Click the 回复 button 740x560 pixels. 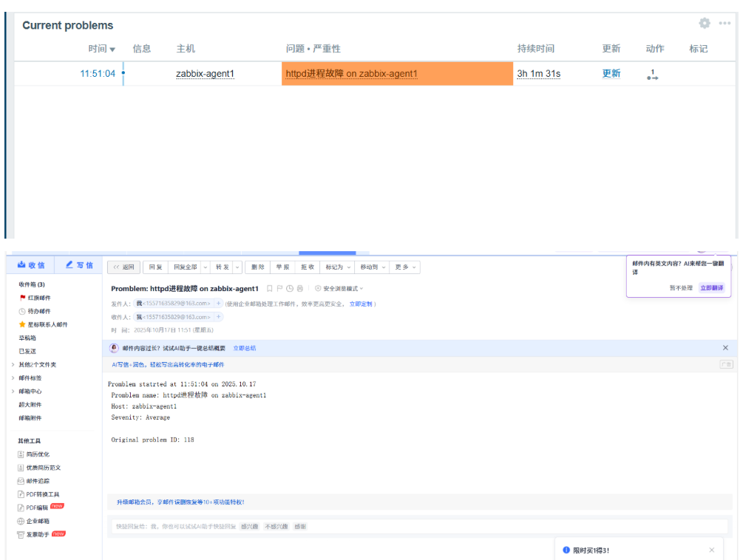[x=155, y=267]
